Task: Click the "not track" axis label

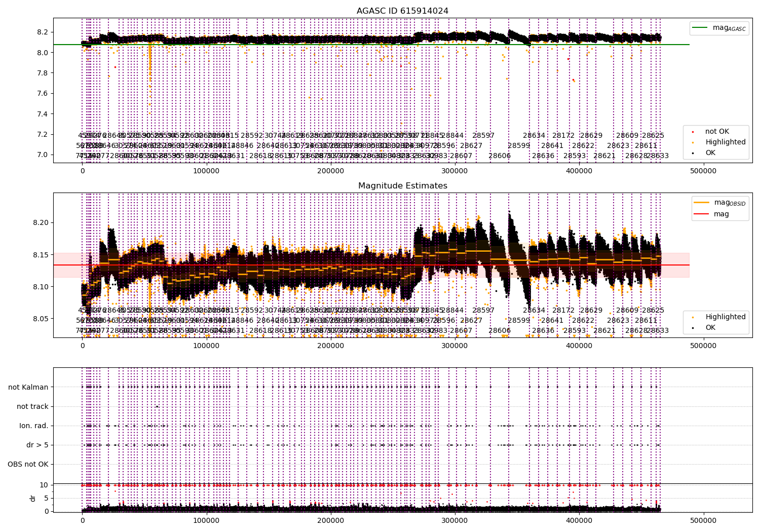Action: coord(32,406)
